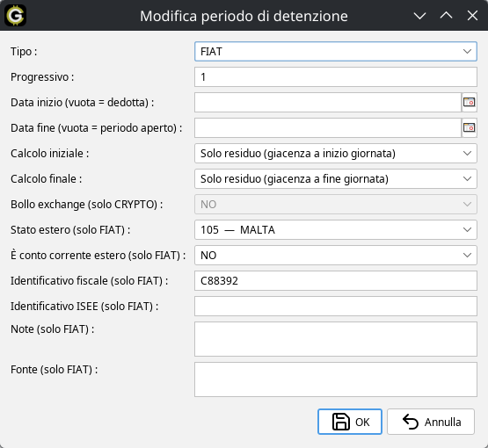The image size is (488, 448).
Task: Open the Tipo dropdown showing FIAT
Action: [336, 51]
